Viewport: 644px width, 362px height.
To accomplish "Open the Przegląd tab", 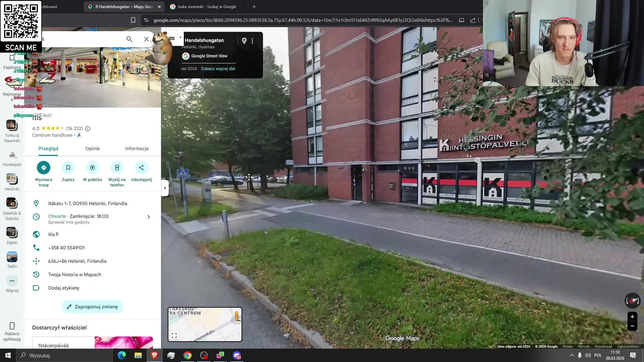I will click(48, 148).
